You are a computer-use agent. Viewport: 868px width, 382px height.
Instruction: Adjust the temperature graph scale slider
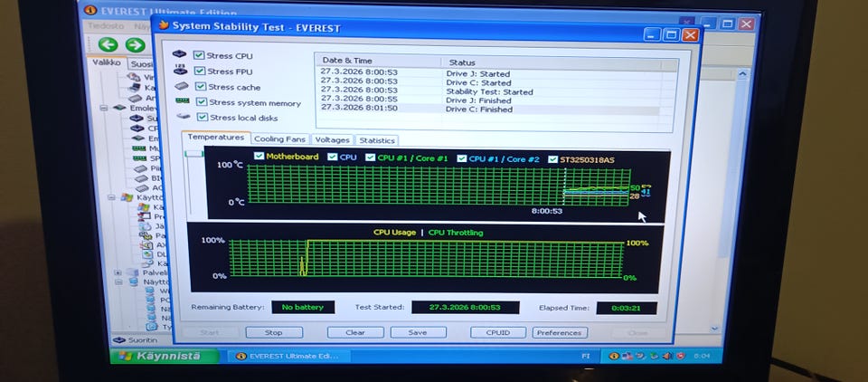click(194, 154)
